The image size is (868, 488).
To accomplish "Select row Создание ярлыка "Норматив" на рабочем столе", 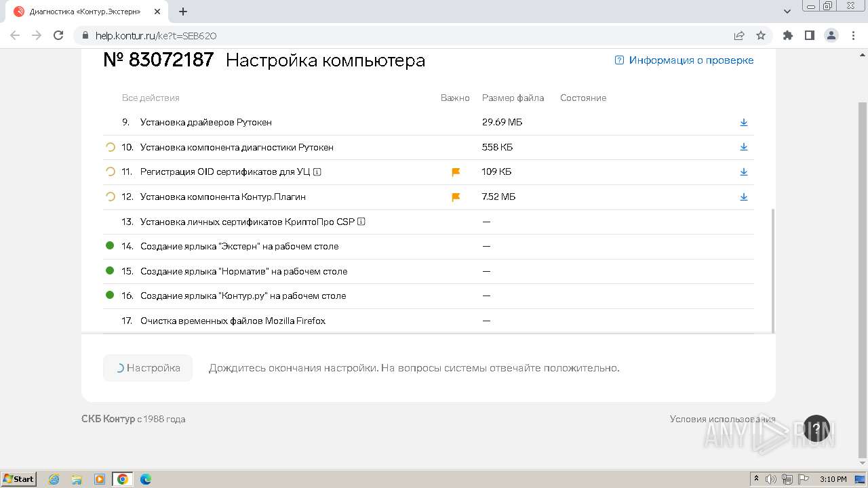I will [429, 271].
